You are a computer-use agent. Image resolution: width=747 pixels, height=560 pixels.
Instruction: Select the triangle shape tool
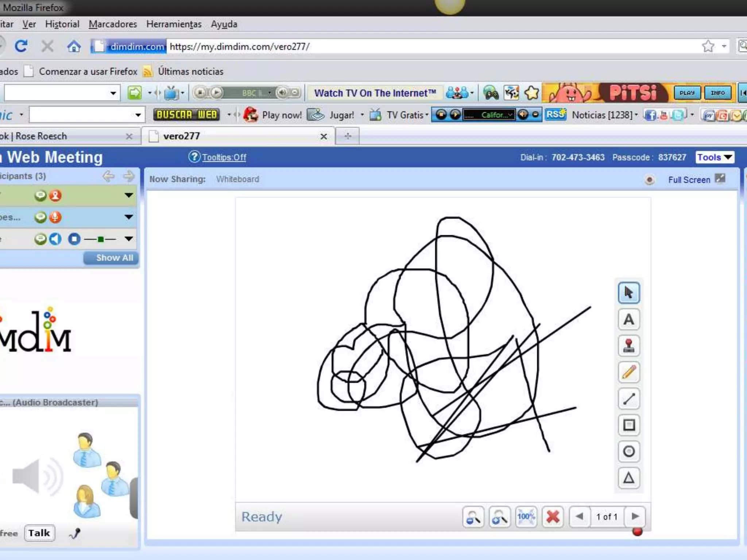(x=628, y=478)
